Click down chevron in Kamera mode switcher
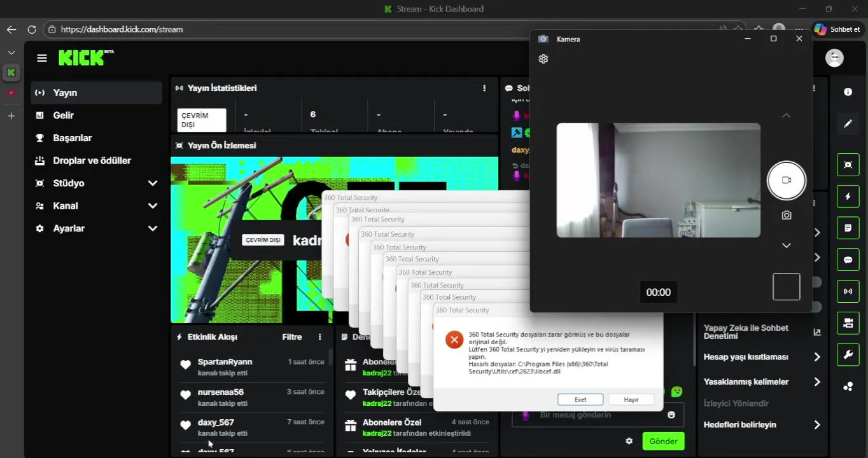The height and width of the screenshot is (458, 868). (786, 246)
